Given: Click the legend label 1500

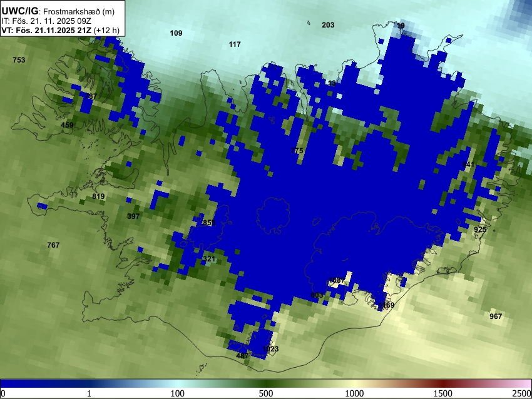Looking at the screenshot, I should pyautogui.click(x=443, y=394).
